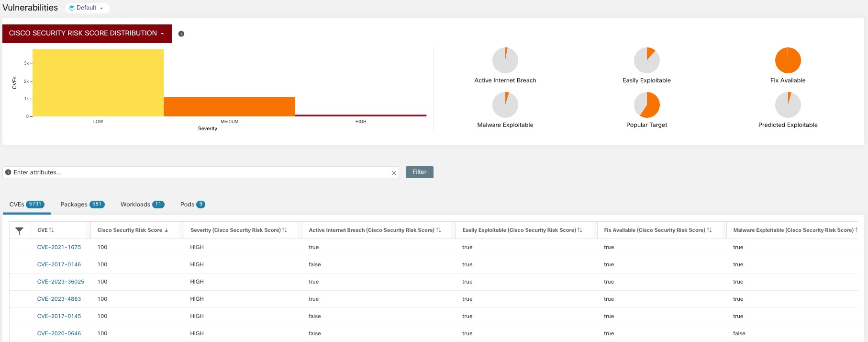
Task: Click the 581 badge on Packages tab
Action: (x=97, y=205)
